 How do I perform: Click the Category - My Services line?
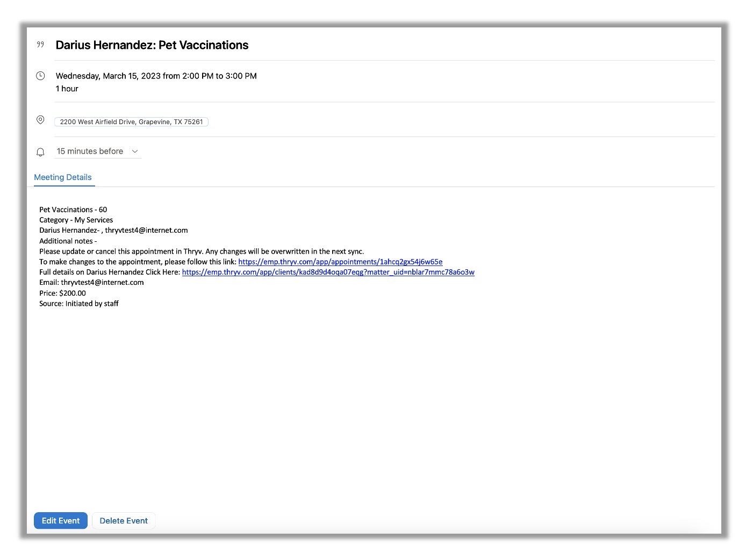pos(76,220)
